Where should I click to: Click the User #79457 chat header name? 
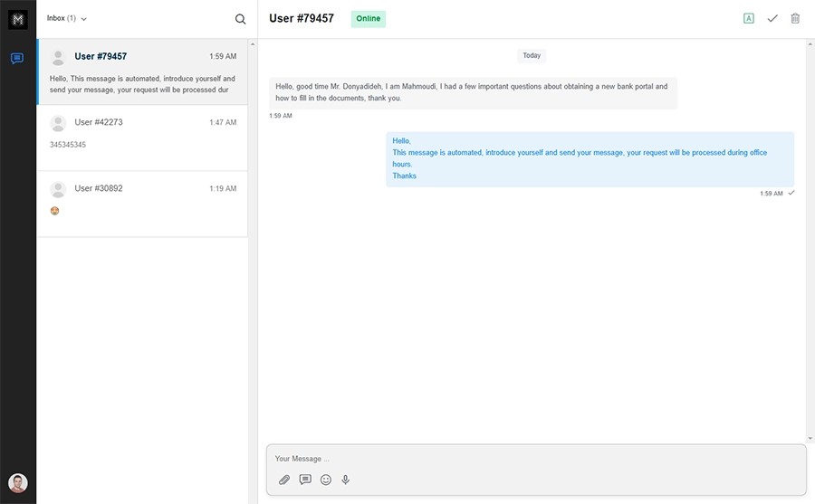click(x=302, y=18)
